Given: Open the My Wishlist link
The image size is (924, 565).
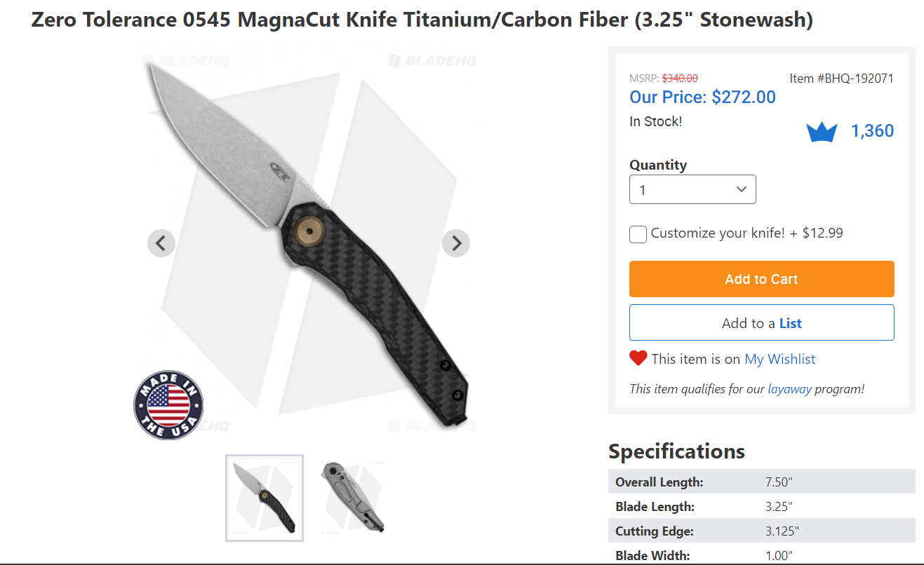Looking at the screenshot, I should (x=780, y=359).
